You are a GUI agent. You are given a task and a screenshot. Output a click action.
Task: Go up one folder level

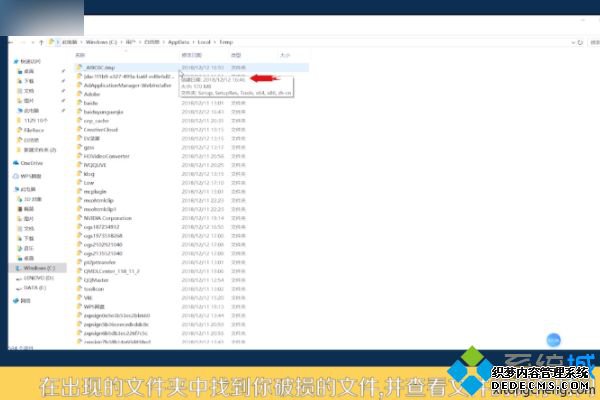(x=41, y=42)
